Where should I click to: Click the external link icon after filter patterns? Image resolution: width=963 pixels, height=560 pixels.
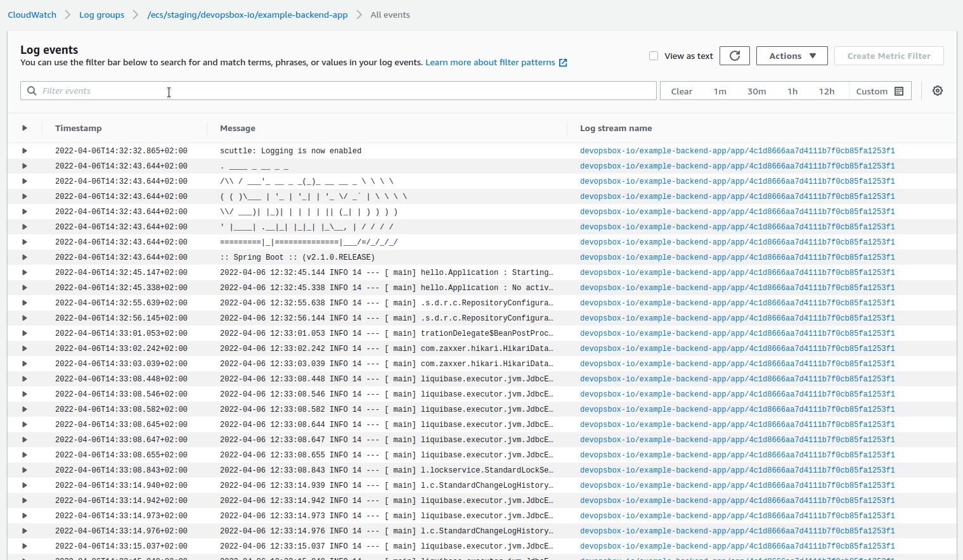[x=562, y=62]
